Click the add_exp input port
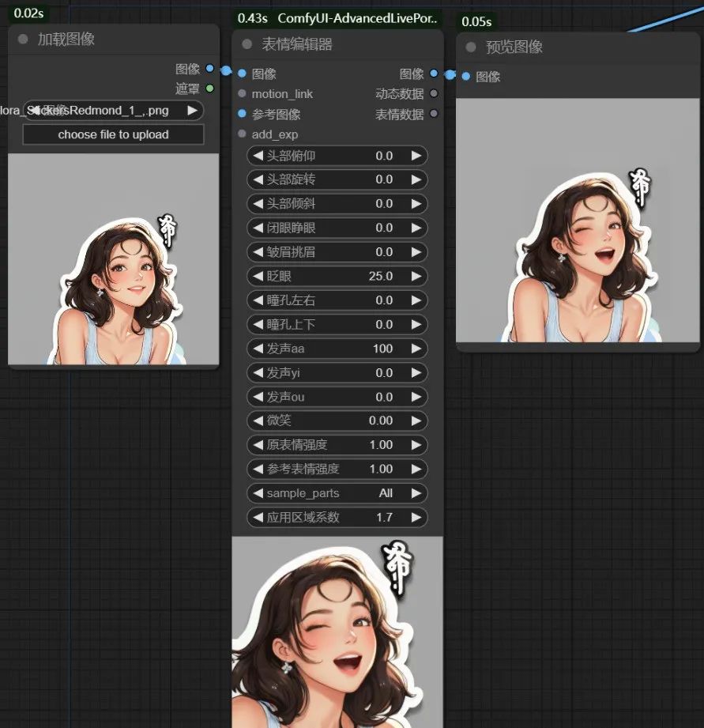 point(242,134)
